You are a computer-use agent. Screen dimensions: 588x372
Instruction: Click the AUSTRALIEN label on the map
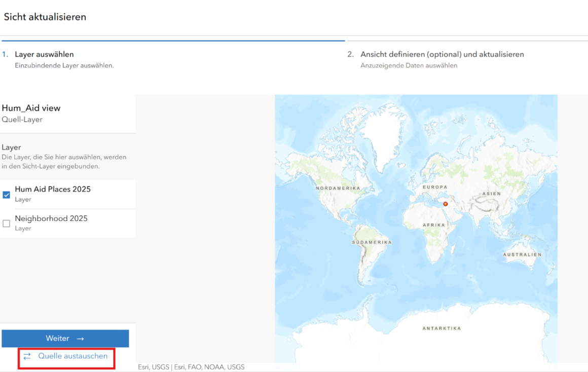523,254
